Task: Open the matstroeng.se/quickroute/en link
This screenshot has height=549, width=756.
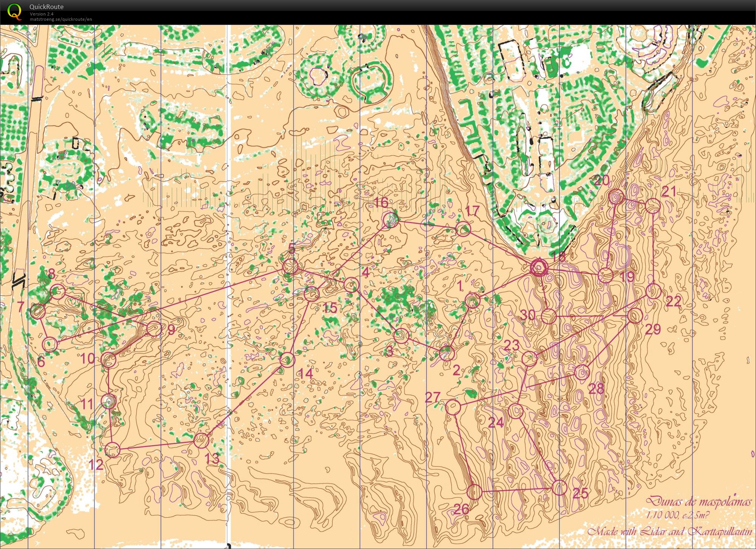Action: [61, 19]
